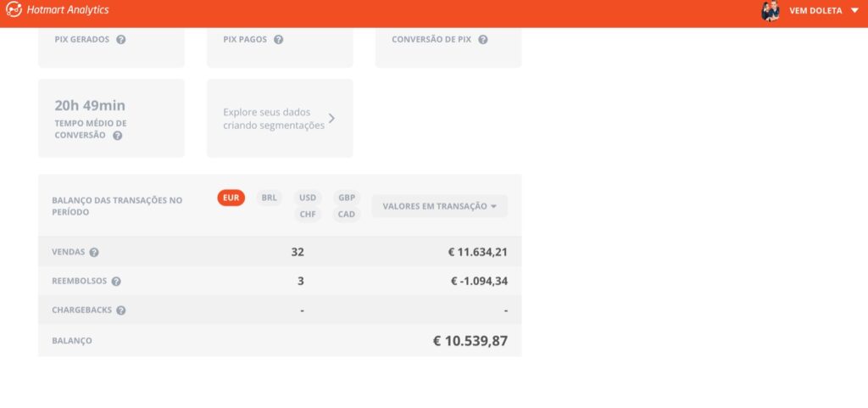Viewport: 868px width, 408px height.
Task: Select the BRL currency filter
Action: [x=270, y=198]
